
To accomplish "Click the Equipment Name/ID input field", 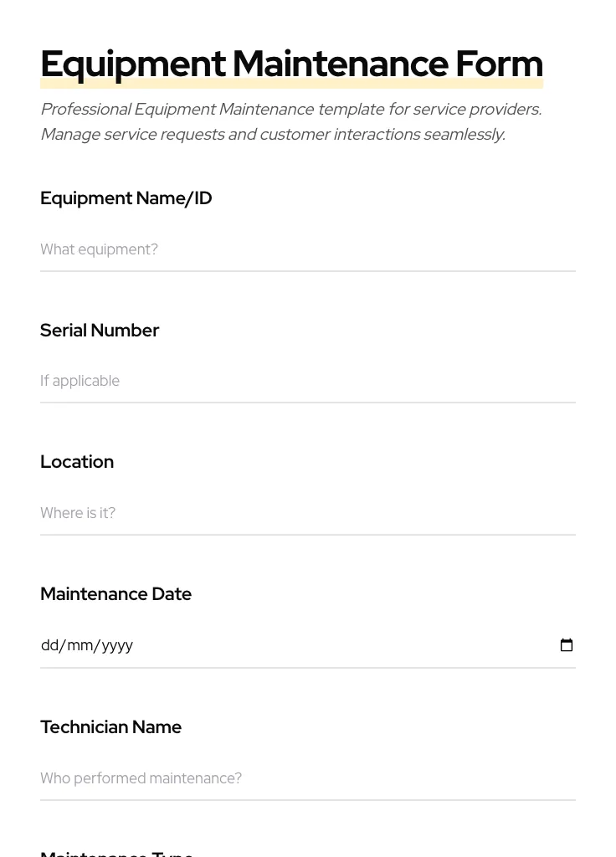I will [x=307, y=249].
